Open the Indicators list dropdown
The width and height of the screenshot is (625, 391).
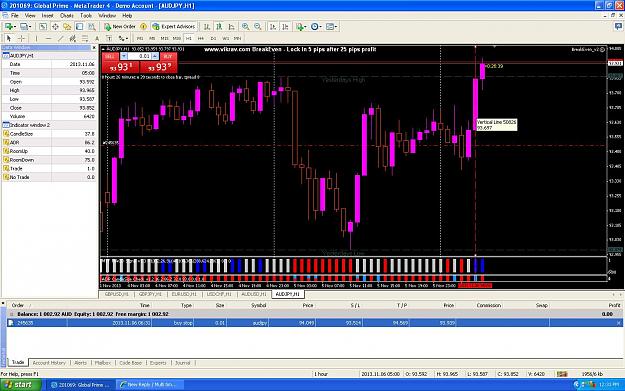[301, 26]
